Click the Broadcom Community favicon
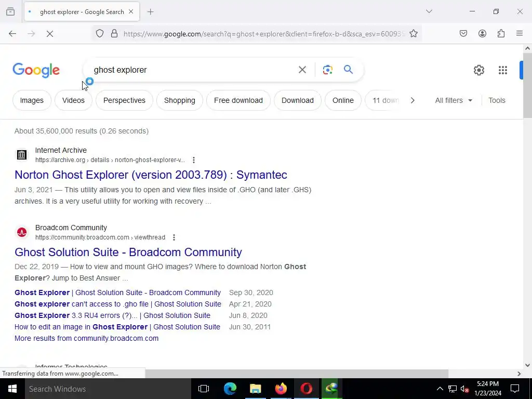 point(22,232)
